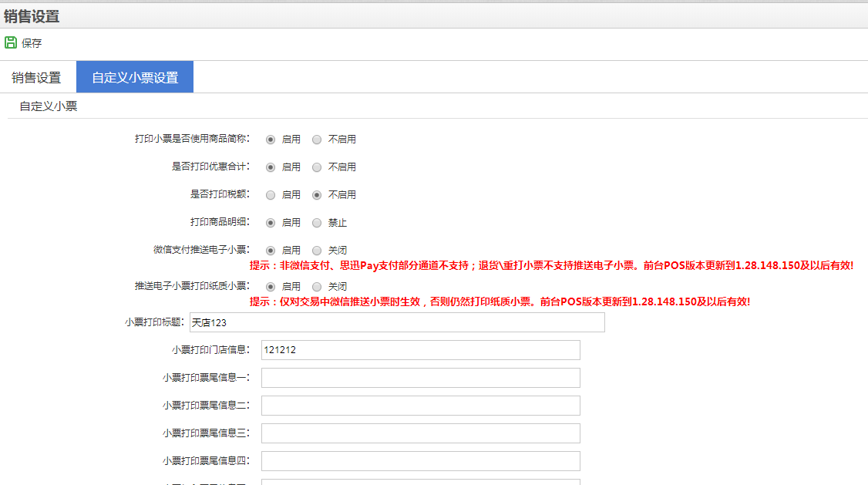
Task: Select 关闭 for 微信支付推送电子小票
Action: (x=317, y=251)
